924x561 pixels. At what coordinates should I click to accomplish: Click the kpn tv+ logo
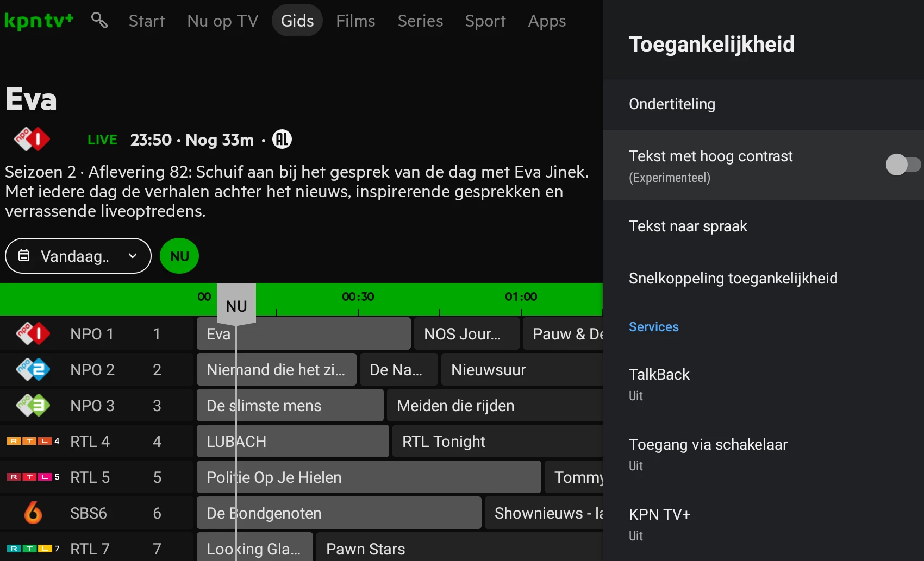tap(39, 21)
